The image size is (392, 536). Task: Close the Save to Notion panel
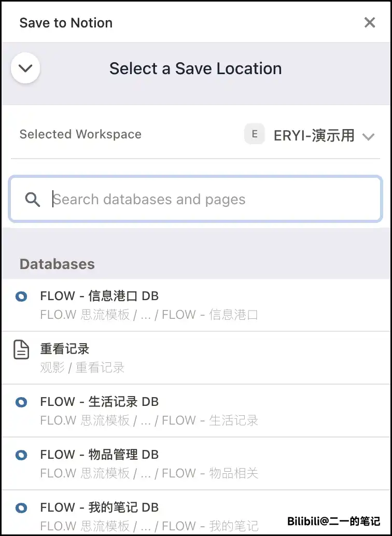[370, 23]
